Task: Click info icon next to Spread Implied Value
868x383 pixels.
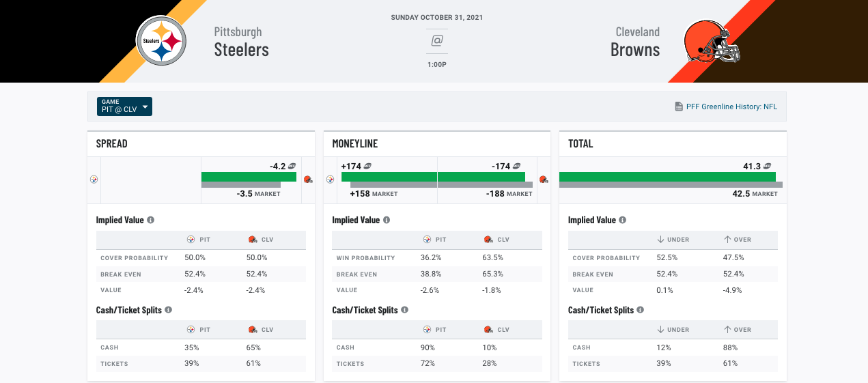Action: (x=150, y=221)
